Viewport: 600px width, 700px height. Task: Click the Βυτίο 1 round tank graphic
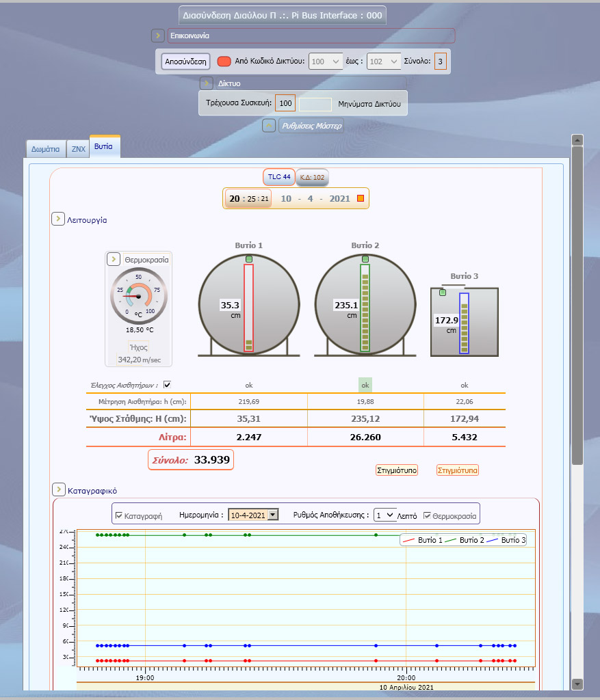point(249,304)
